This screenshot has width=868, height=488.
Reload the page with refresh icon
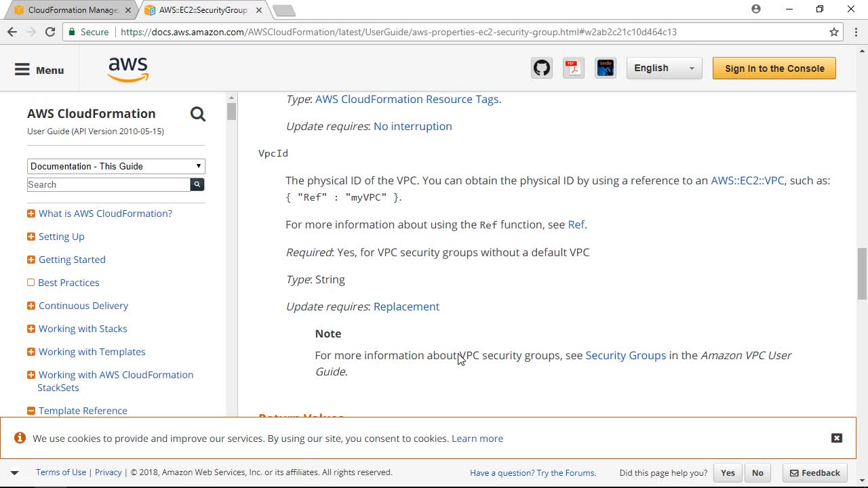pos(50,32)
